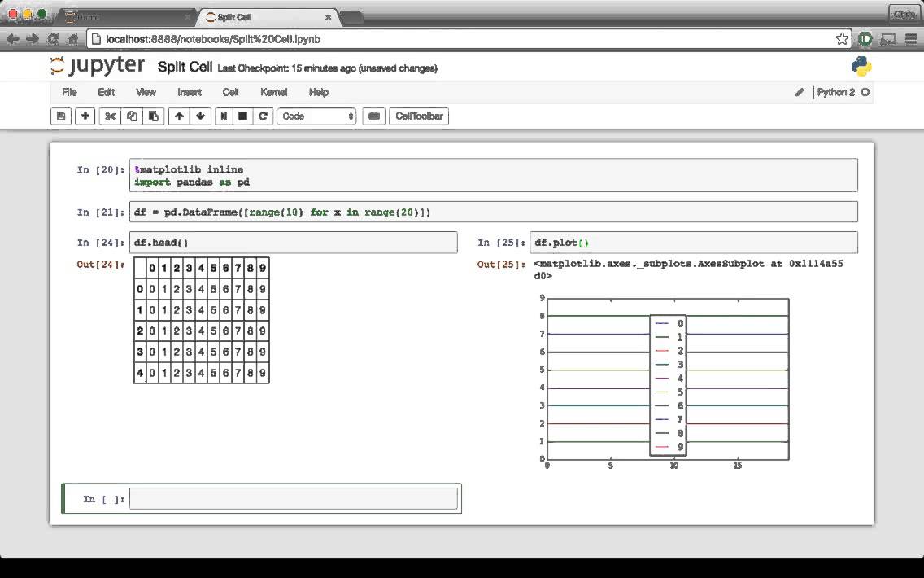Click the green extension icon by the star
Screen dimensions: 924x578
point(865,39)
